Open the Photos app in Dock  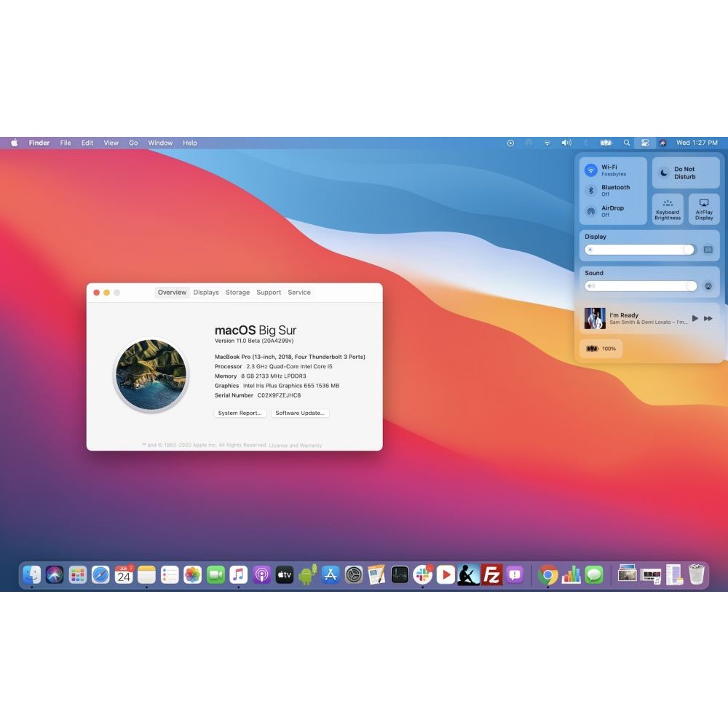click(192, 575)
